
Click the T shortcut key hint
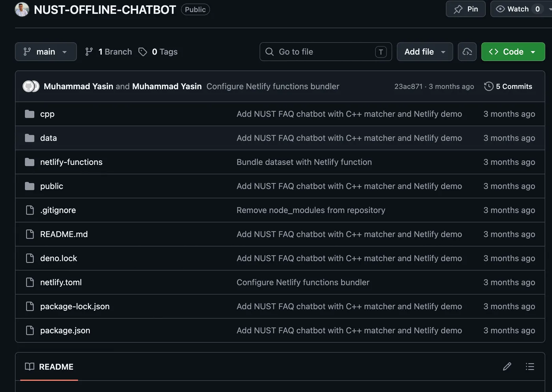pyautogui.click(x=381, y=52)
